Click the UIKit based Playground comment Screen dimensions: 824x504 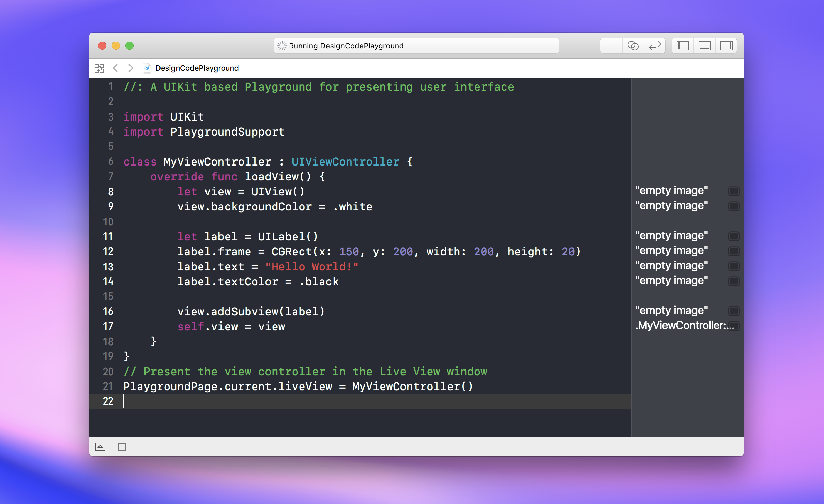(x=319, y=87)
